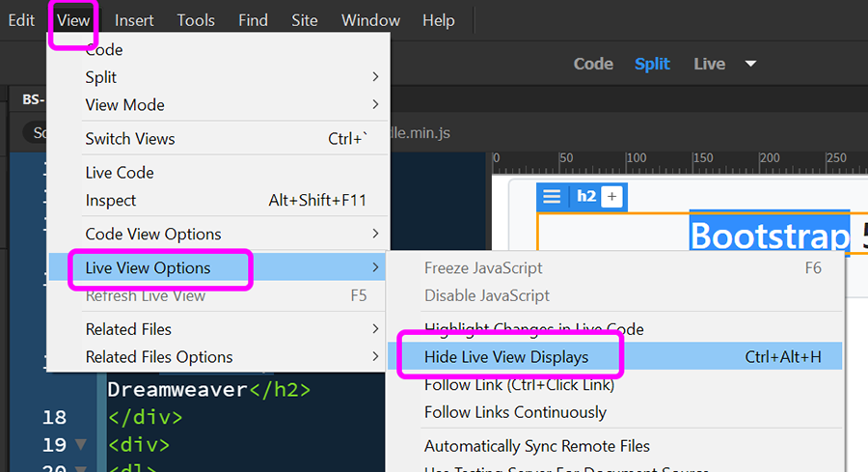Expand the Related Files Options submenu
The image size is (868, 472).
[219, 357]
